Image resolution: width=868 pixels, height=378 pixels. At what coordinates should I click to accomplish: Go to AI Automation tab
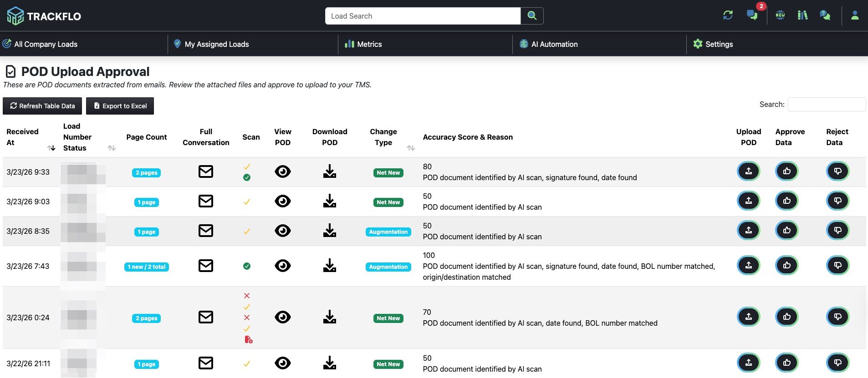point(549,44)
